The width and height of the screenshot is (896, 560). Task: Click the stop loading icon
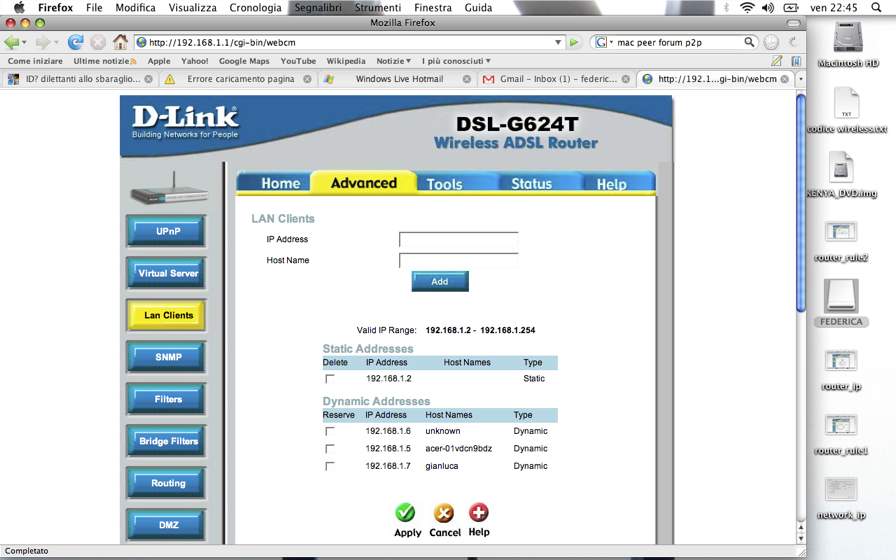coord(98,42)
